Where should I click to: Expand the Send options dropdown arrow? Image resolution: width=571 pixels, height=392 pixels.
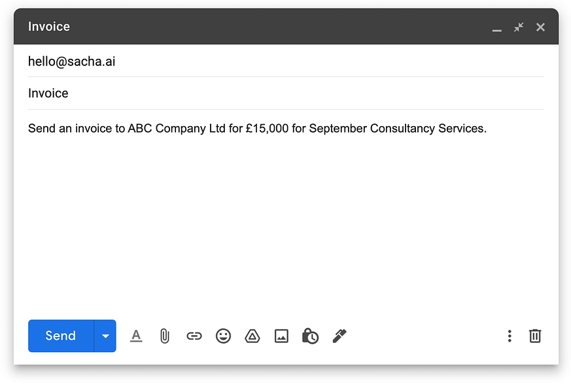click(105, 336)
